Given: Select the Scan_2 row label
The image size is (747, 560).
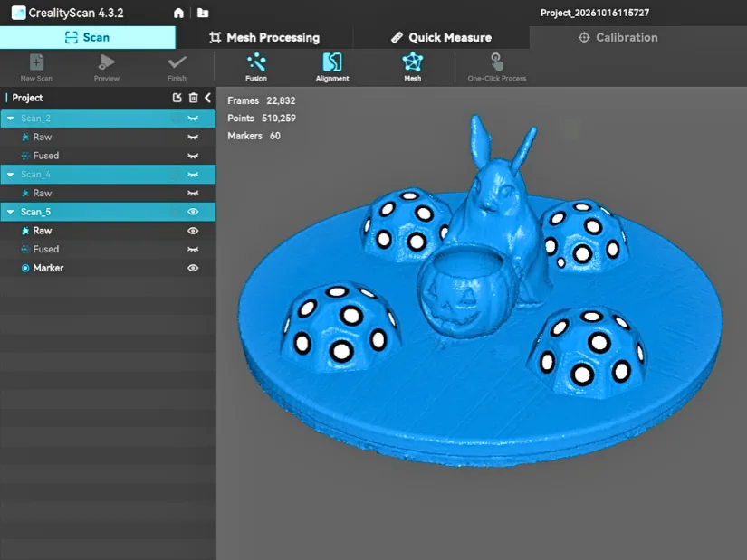Looking at the screenshot, I should tap(35, 119).
